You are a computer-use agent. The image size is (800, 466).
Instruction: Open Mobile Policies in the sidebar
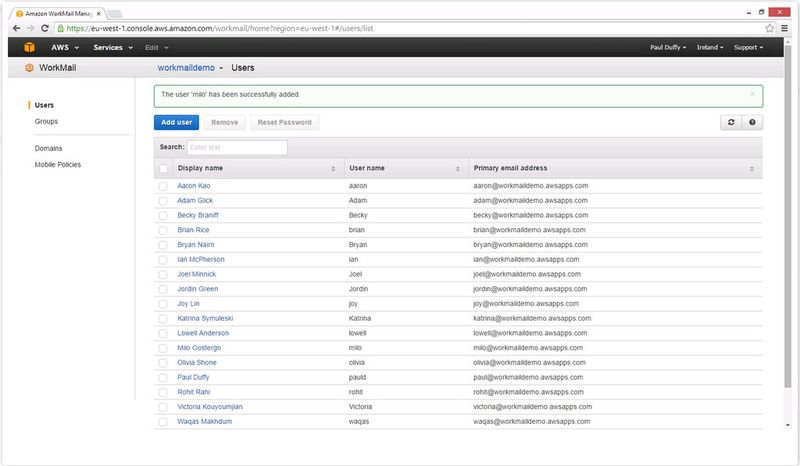(x=58, y=165)
